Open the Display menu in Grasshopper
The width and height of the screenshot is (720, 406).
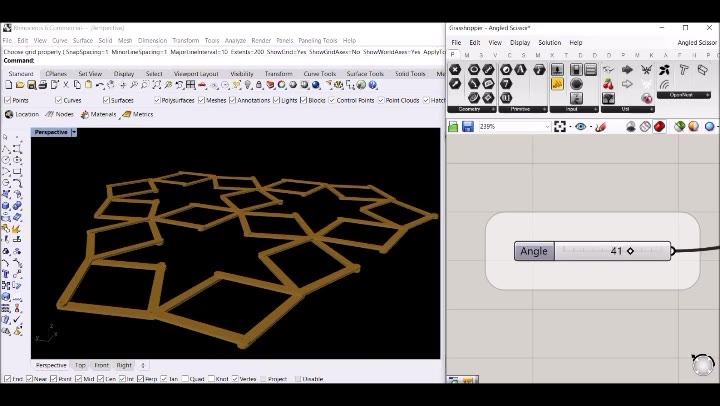[x=520, y=42]
